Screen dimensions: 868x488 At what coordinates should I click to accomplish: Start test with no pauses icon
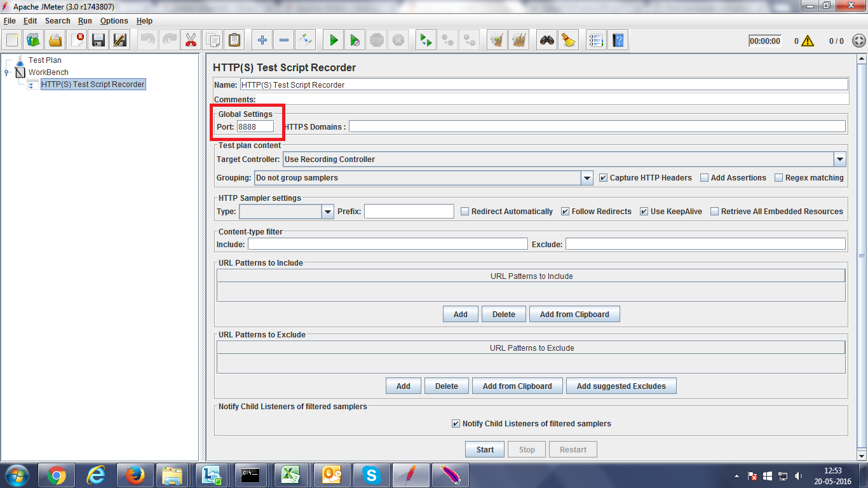355,41
